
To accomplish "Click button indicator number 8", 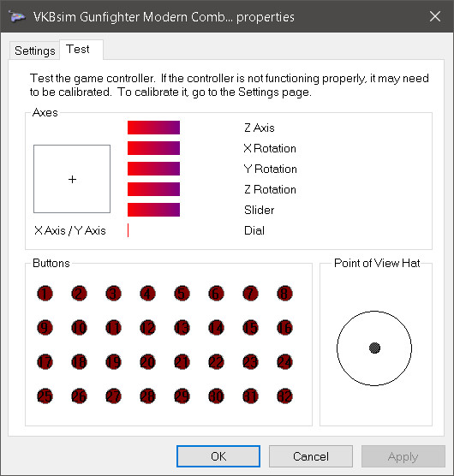I will tap(285, 294).
